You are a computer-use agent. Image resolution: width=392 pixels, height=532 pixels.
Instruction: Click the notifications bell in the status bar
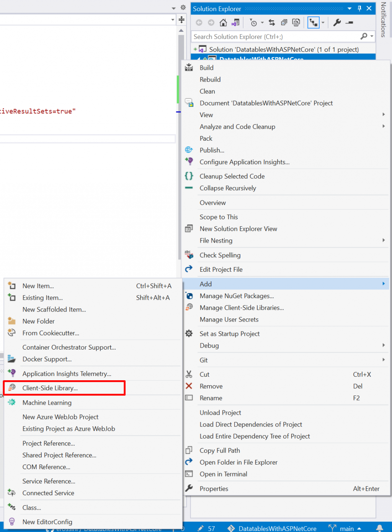(379, 528)
